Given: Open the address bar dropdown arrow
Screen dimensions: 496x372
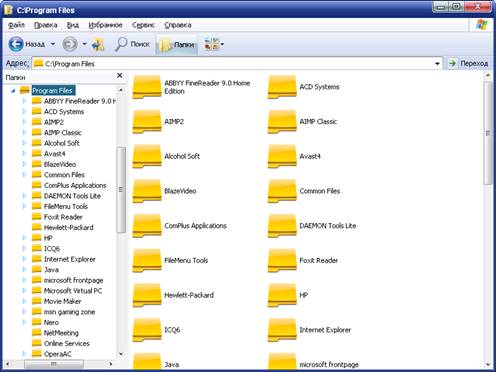Looking at the screenshot, I should (x=437, y=64).
